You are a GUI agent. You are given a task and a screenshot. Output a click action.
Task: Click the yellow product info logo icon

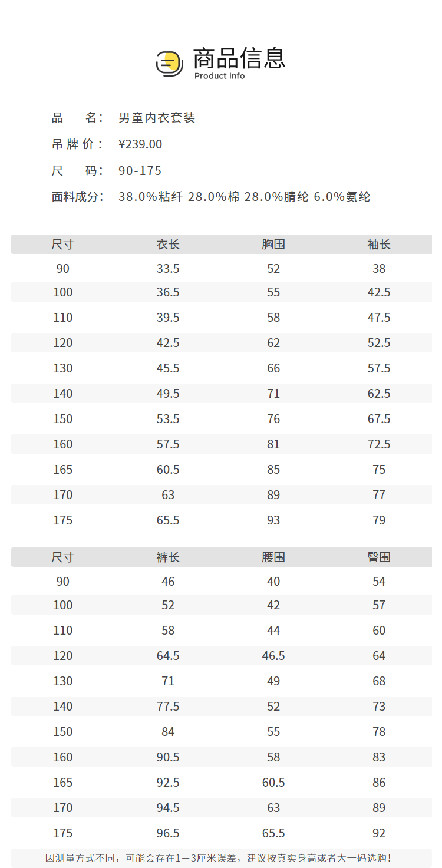click(169, 63)
